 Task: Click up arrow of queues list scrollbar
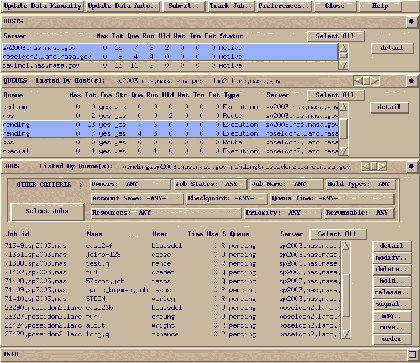coord(344,107)
